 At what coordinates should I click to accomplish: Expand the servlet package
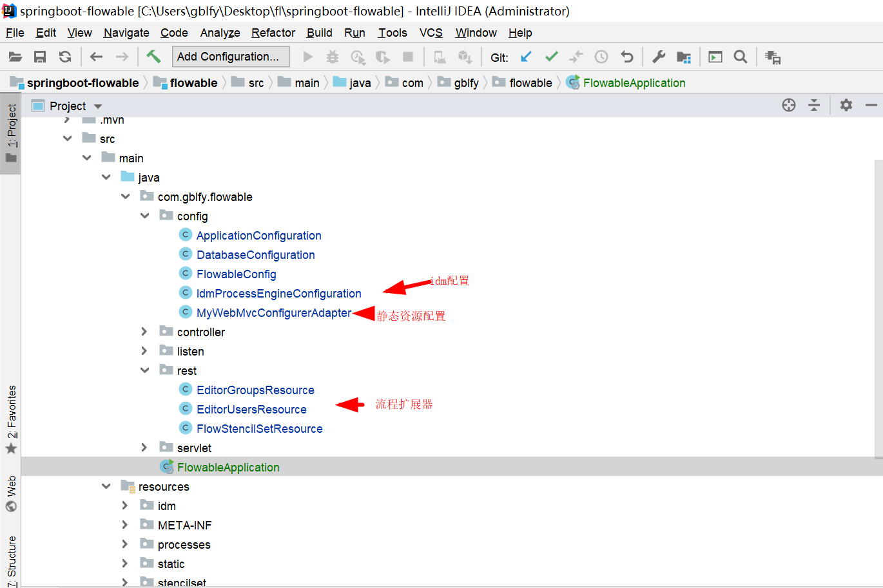tap(144, 448)
